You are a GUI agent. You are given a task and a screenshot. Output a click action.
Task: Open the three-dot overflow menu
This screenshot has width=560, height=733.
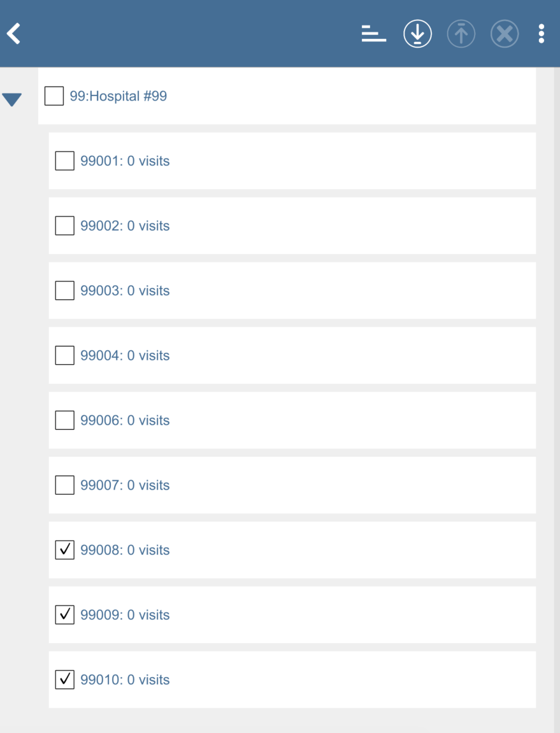pos(541,34)
